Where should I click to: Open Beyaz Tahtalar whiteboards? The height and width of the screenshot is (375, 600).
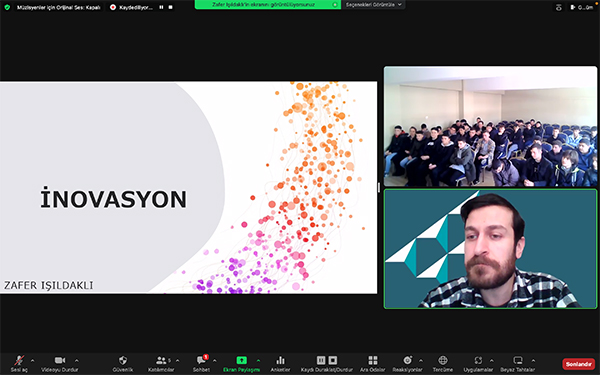(518, 364)
